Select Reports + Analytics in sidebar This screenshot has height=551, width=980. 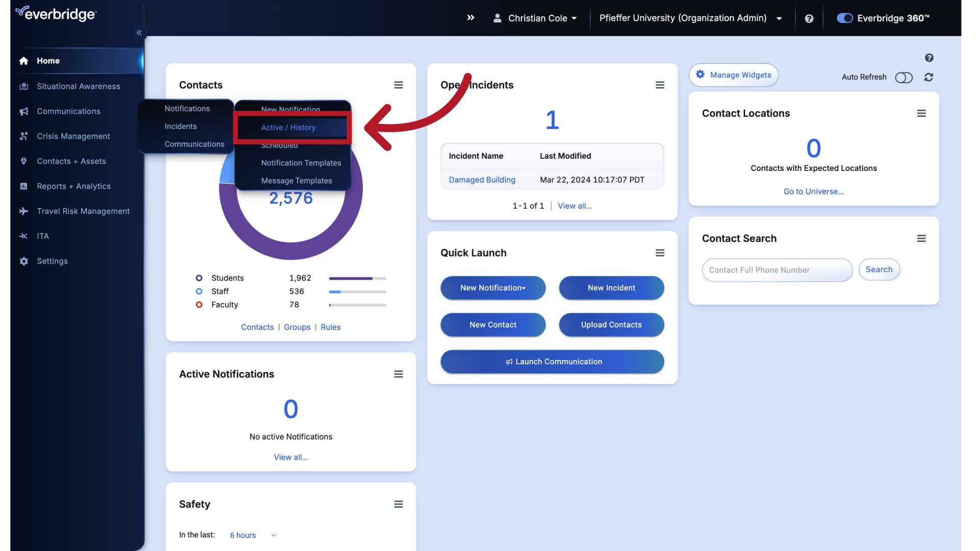coord(73,186)
